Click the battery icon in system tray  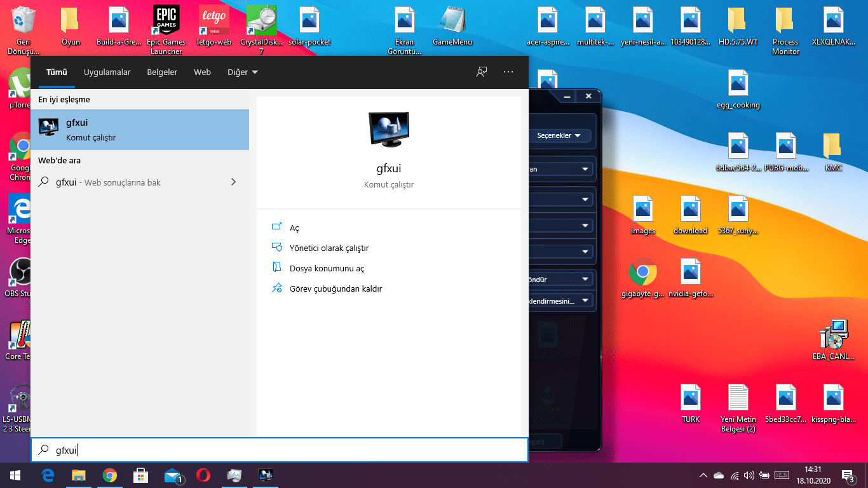coord(764,475)
